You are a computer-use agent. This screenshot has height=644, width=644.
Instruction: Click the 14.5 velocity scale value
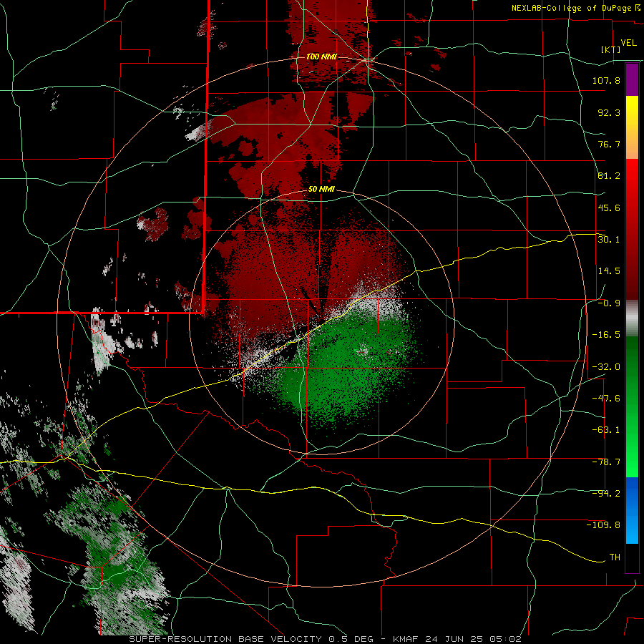tap(609, 271)
